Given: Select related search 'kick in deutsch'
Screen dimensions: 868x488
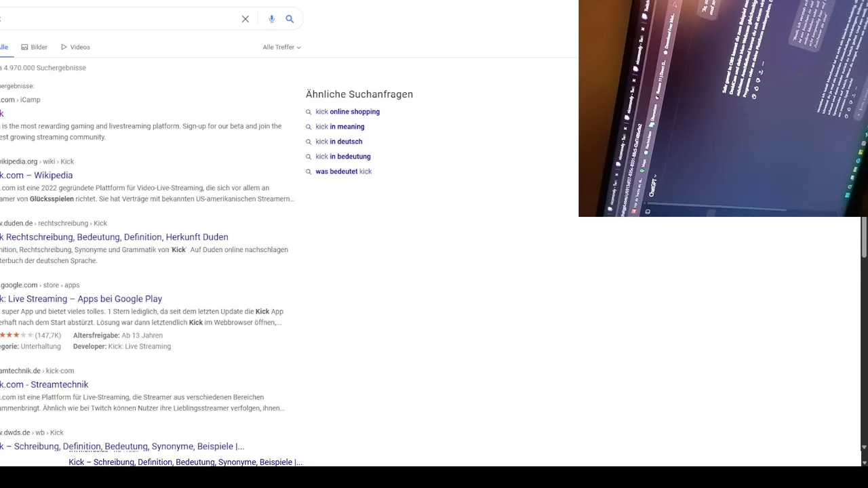Looking at the screenshot, I should [339, 142].
